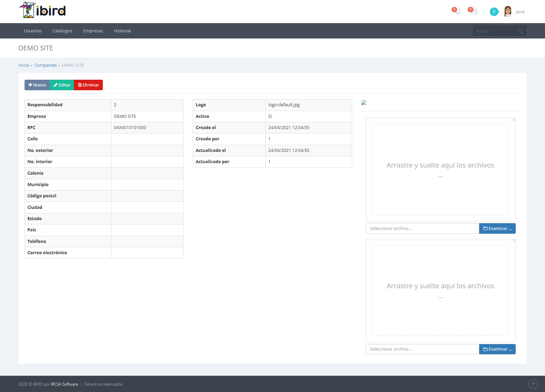Open the Catálogos menu

[x=62, y=31]
